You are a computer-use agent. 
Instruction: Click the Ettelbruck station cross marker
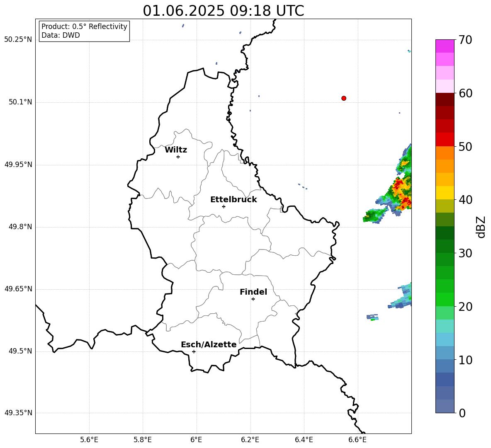click(x=224, y=206)
